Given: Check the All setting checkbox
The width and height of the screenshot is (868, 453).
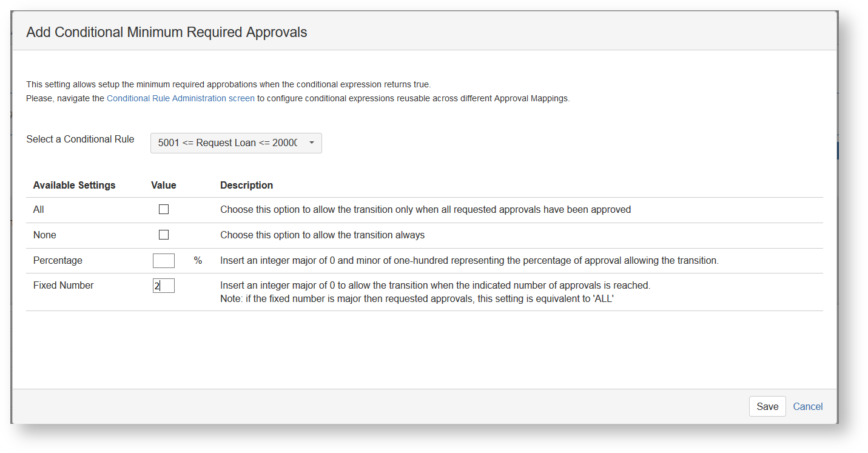Looking at the screenshot, I should pos(164,209).
